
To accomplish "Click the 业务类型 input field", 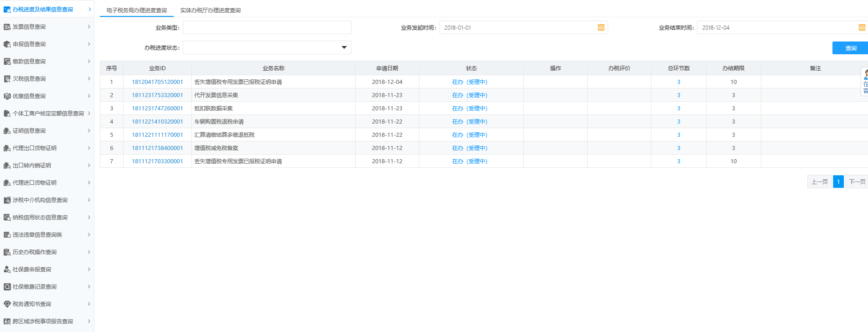I will (x=267, y=27).
